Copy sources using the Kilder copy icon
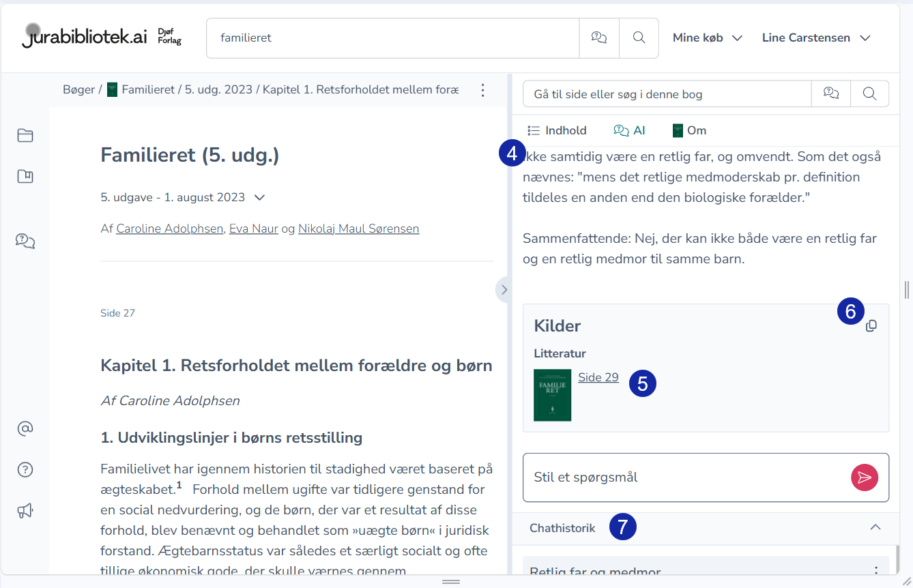913x588 pixels. click(871, 326)
